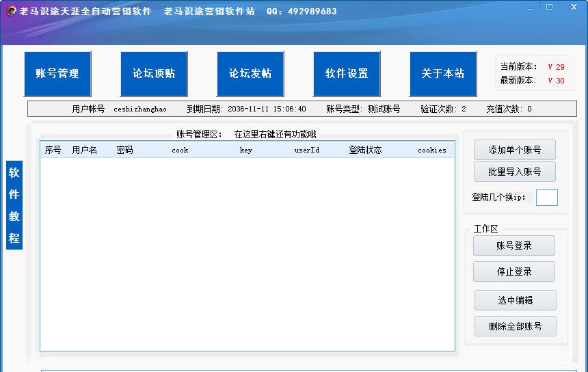Click the 密码 column header
Screen dimensions: 588x372
tap(124, 150)
